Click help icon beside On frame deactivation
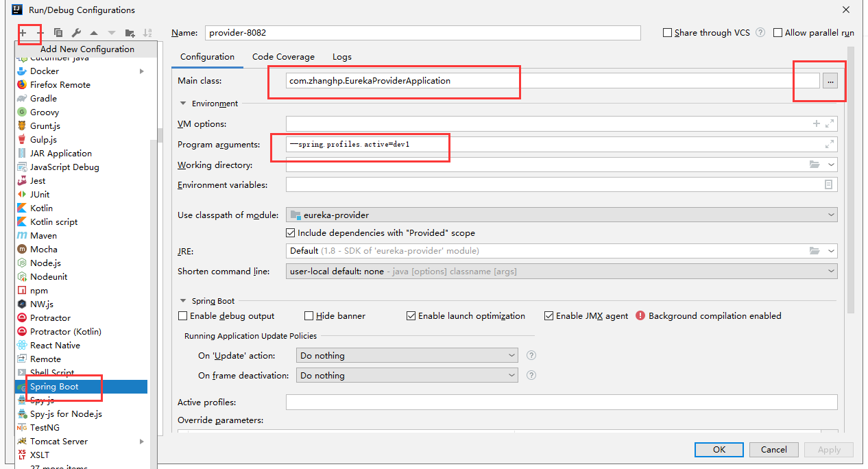Viewport: 868px width, 469px height. (x=531, y=375)
